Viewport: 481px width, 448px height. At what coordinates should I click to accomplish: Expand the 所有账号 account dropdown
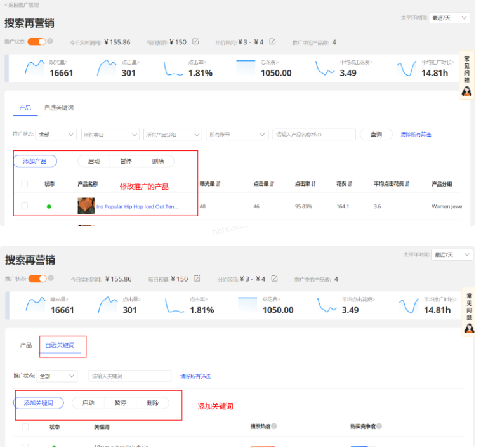237,135
